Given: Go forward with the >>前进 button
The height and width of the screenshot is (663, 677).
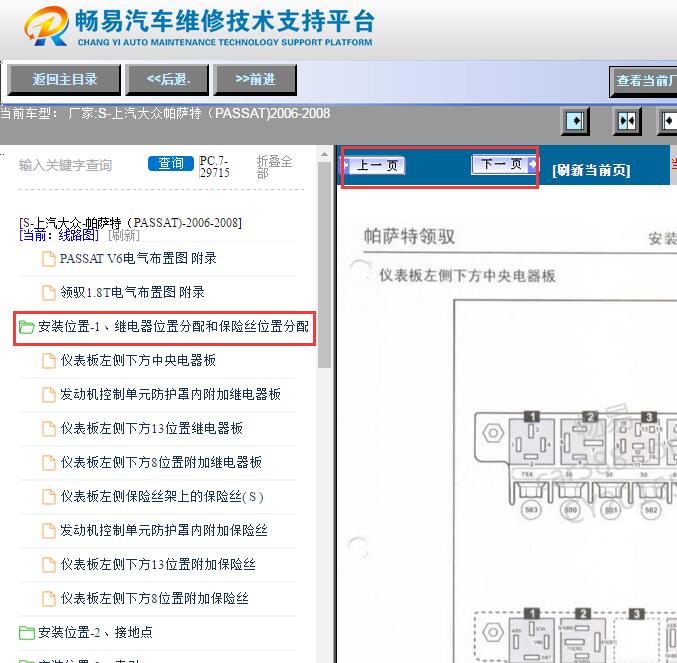Looking at the screenshot, I should tap(255, 80).
